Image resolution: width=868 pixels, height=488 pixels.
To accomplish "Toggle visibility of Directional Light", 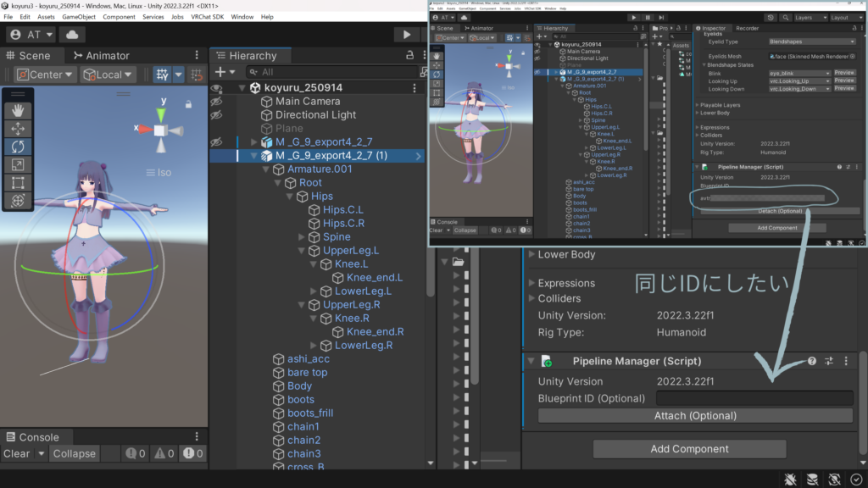I will (216, 114).
